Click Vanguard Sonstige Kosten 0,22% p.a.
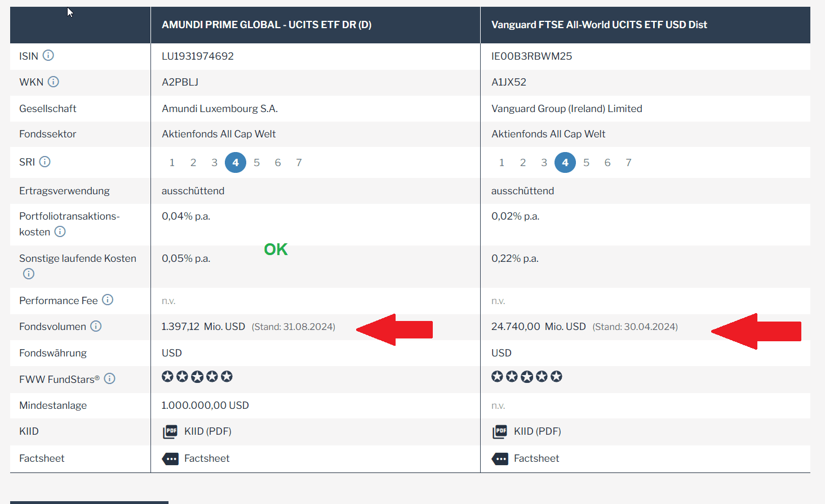The height and width of the screenshot is (504, 825). pos(515,258)
